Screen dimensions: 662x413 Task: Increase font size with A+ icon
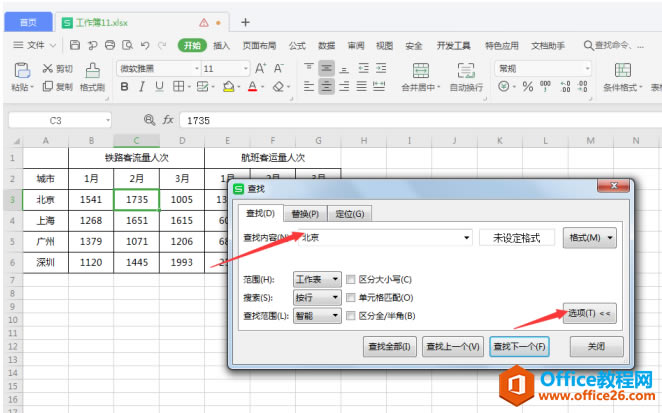tap(260, 68)
